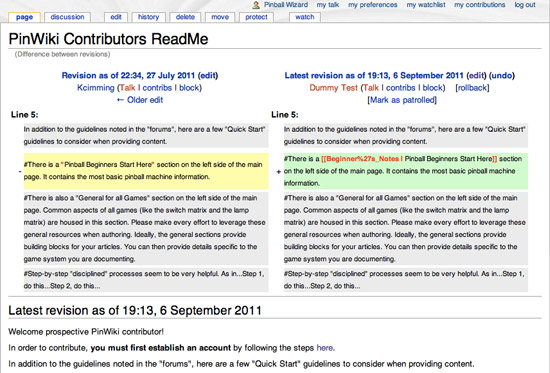Click the log out link
The image size is (550, 373).
525,5
